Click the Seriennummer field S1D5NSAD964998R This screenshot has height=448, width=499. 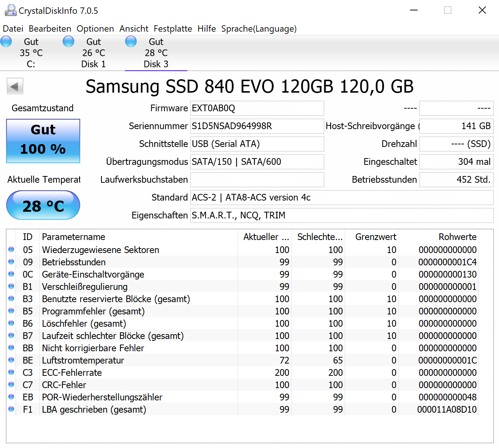(x=257, y=126)
